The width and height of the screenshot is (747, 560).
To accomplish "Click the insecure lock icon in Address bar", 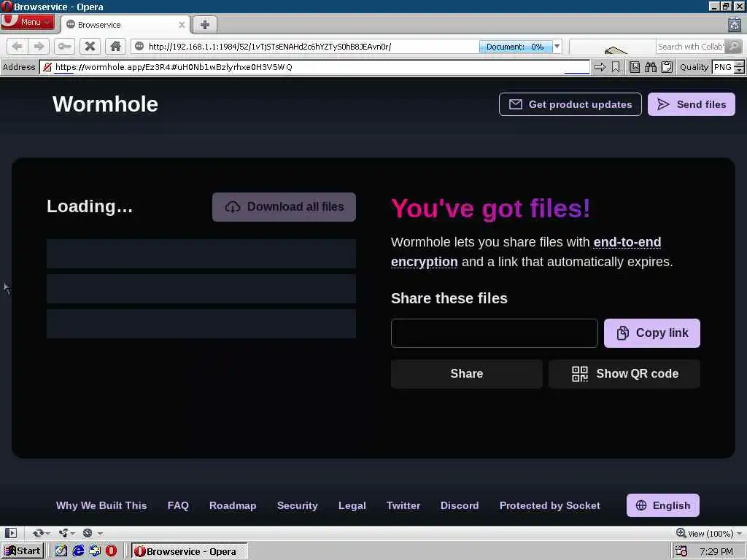I will [47, 67].
